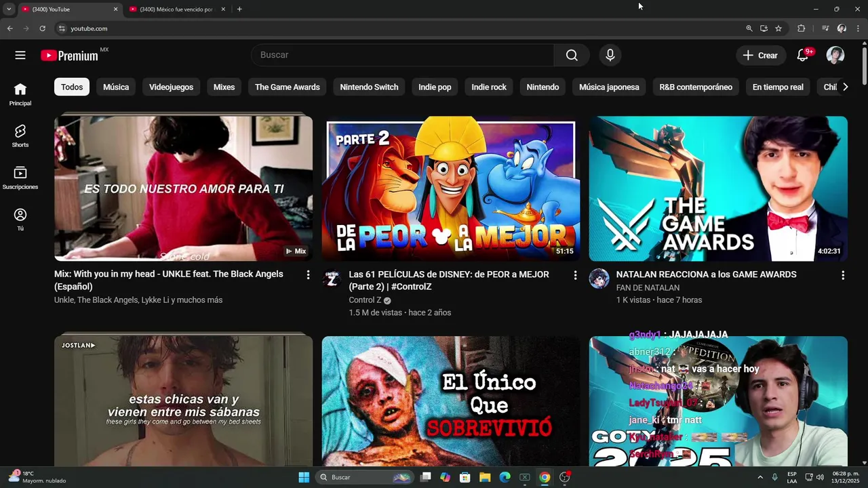868x488 pixels.
Task: Open weather widget showing 18°C
Action: tap(37, 477)
